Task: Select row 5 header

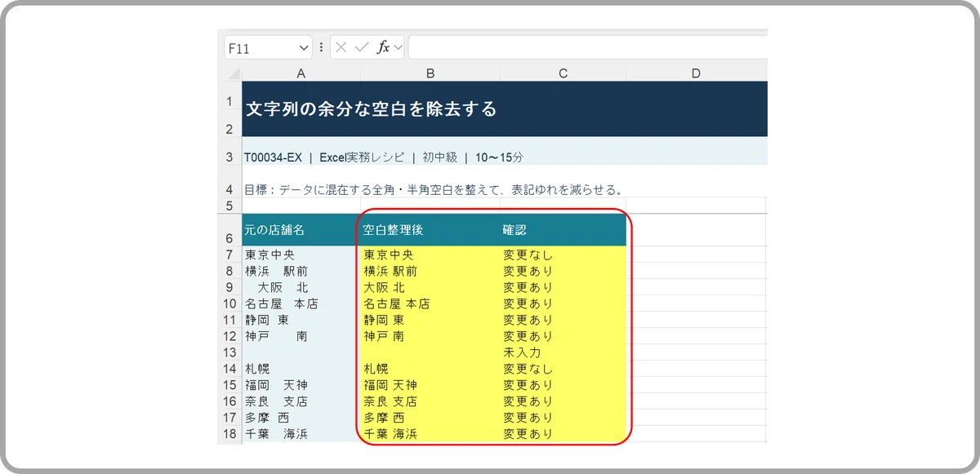Action: pos(229,206)
